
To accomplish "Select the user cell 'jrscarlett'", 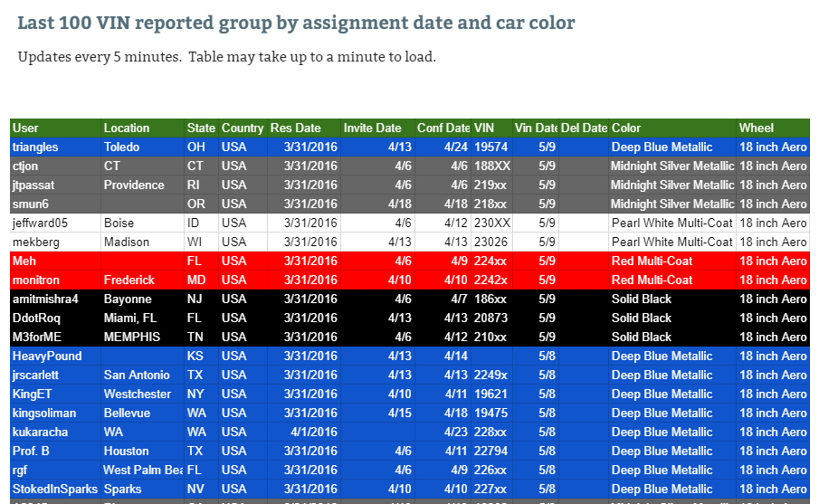I will click(55, 375).
